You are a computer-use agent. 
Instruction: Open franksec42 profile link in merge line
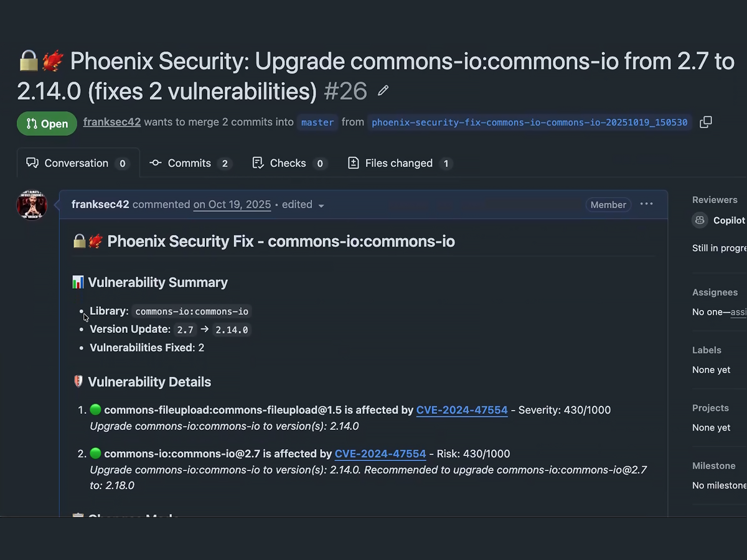pyautogui.click(x=112, y=122)
